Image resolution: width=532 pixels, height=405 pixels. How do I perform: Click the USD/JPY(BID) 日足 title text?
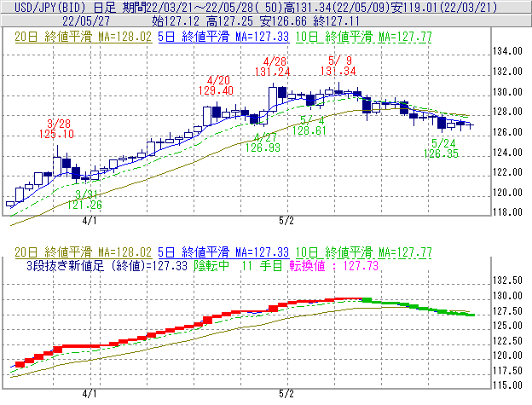(x=65, y=7)
